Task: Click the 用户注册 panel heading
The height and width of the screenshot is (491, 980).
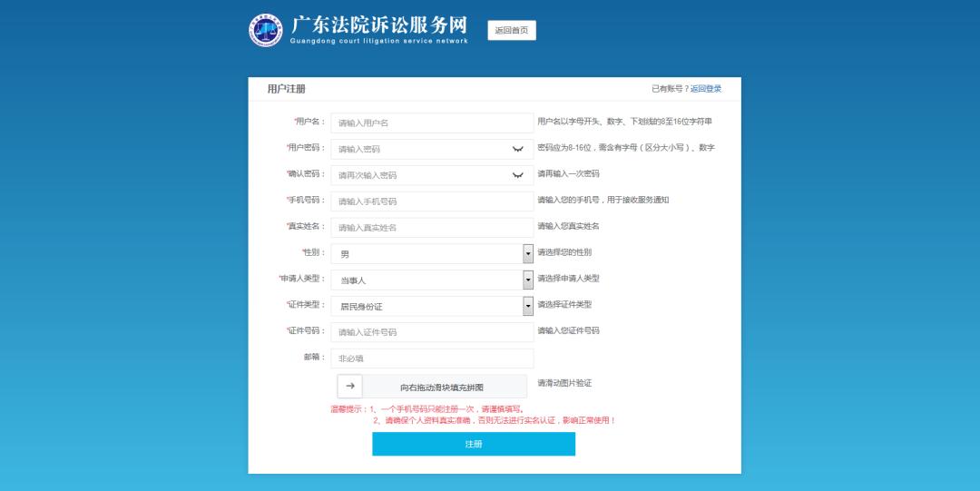Action: tap(286, 89)
